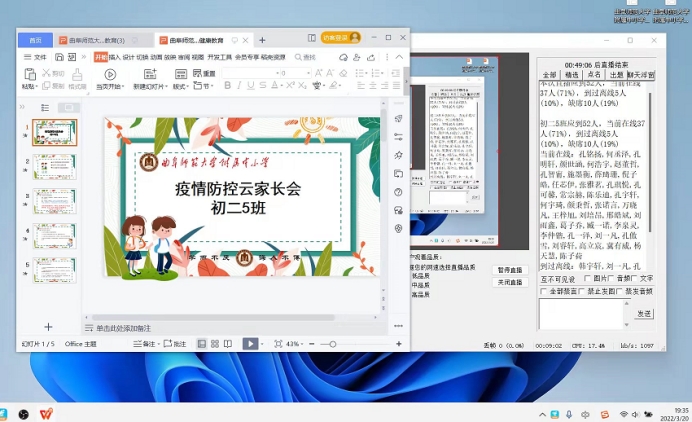Check the 禁止发图 checkbox
Viewport: 692px width, 422px height.
pos(581,291)
